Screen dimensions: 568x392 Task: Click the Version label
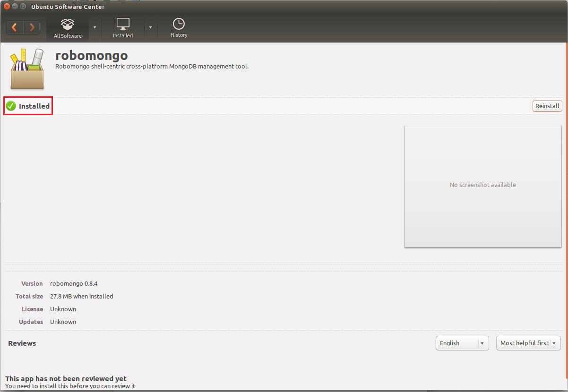click(32, 284)
